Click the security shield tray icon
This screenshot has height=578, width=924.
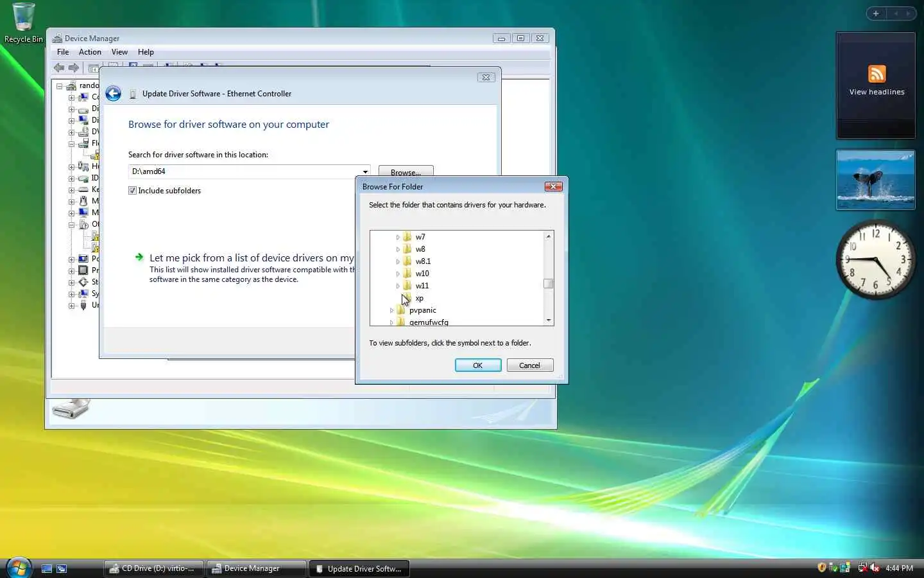[x=822, y=568]
